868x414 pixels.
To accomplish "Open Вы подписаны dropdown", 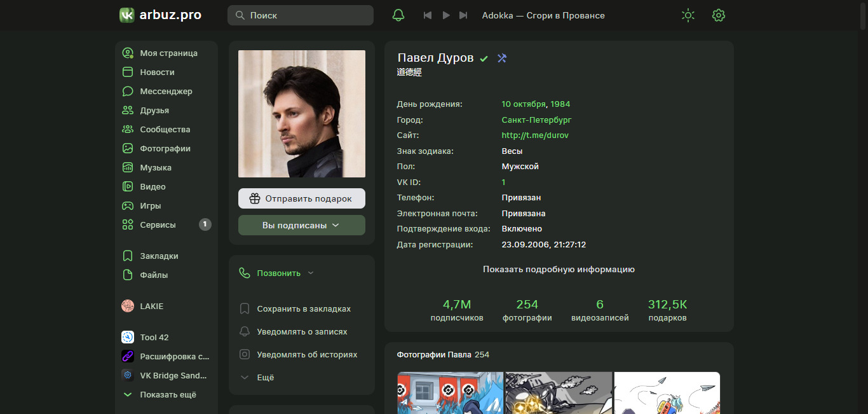I will pyautogui.click(x=302, y=225).
